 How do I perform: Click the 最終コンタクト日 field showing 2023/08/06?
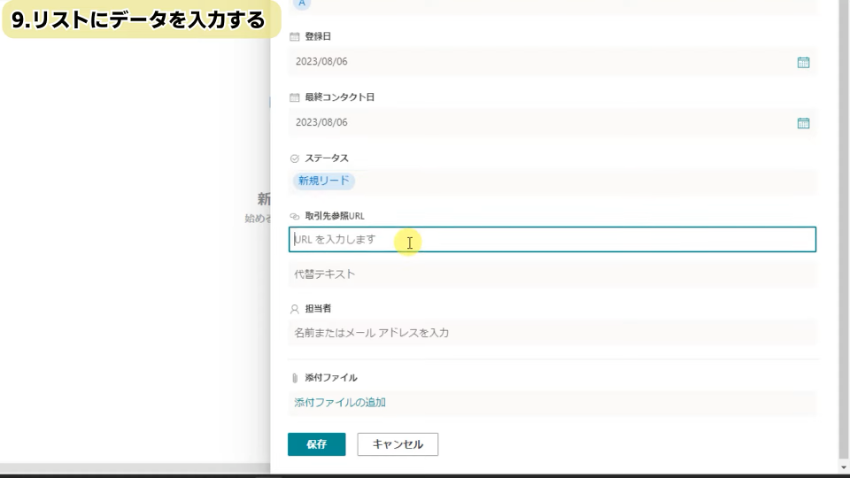[540, 123]
